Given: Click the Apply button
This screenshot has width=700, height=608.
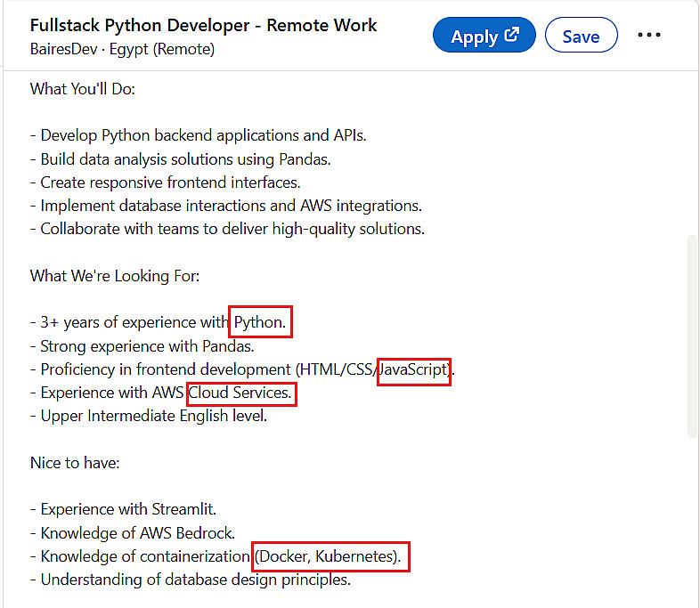Looking at the screenshot, I should [x=484, y=36].
